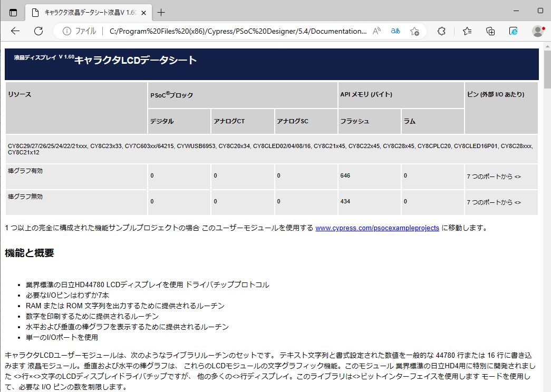Viewport: 551px width, 392px height.
Task: Click the アナログCT column header
Action: (x=243, y=121)
